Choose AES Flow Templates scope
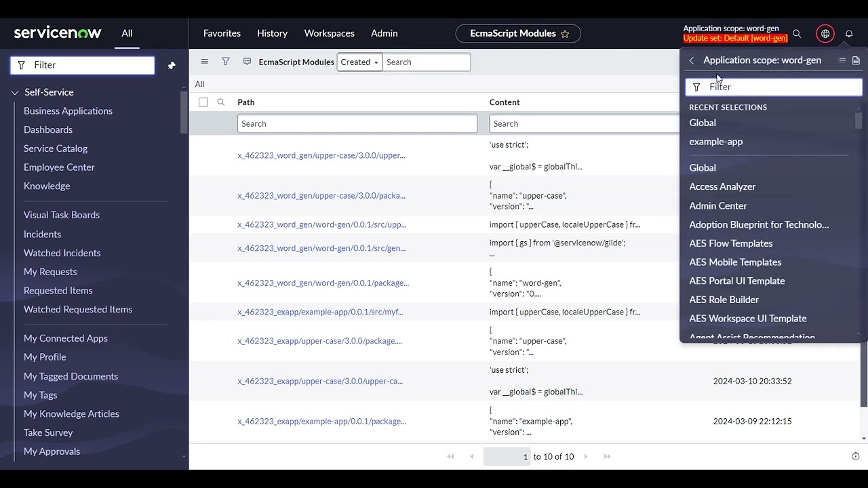The image size is (868, 488). (x=731, y=243)
